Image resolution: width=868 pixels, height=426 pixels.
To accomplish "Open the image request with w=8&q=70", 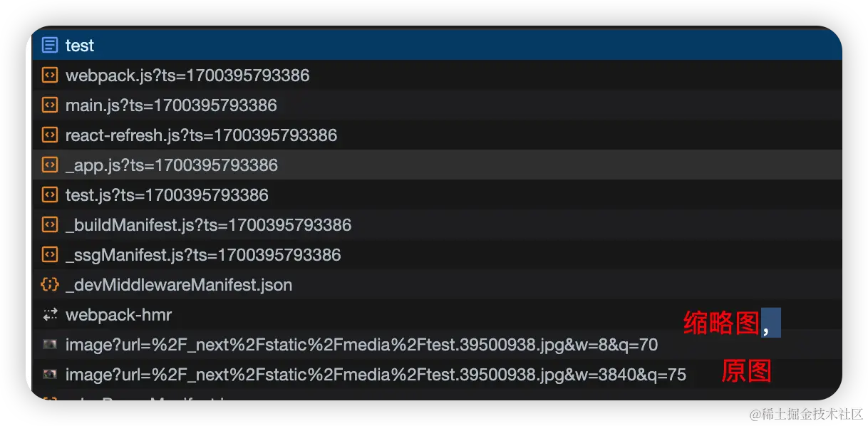I will coord(437,345).
